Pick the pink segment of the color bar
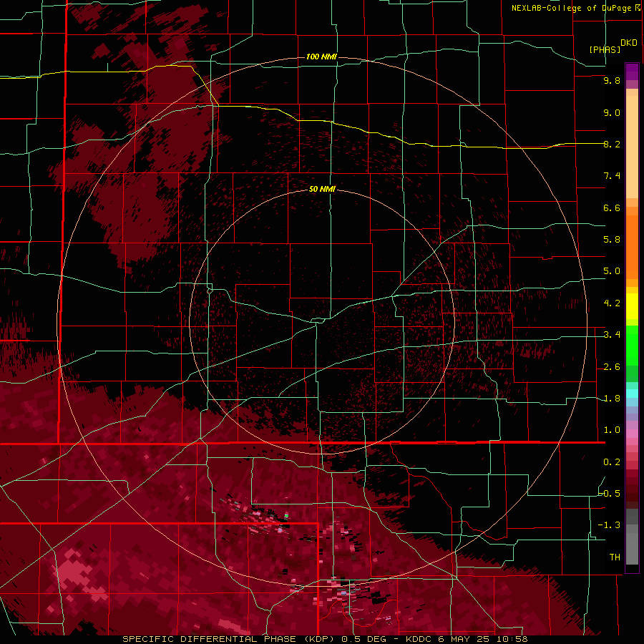644x644 pixels. click(632, 434)
